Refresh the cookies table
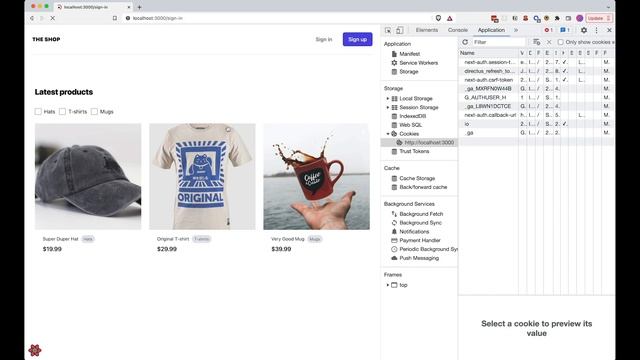This screenshot has width=640, height=360. click(465, 42)
